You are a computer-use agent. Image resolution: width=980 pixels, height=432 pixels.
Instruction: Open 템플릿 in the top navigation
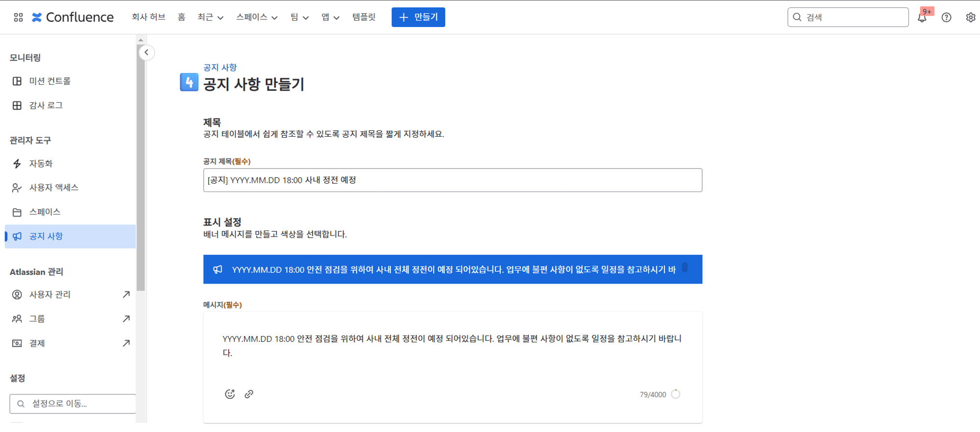coord(364,17)
